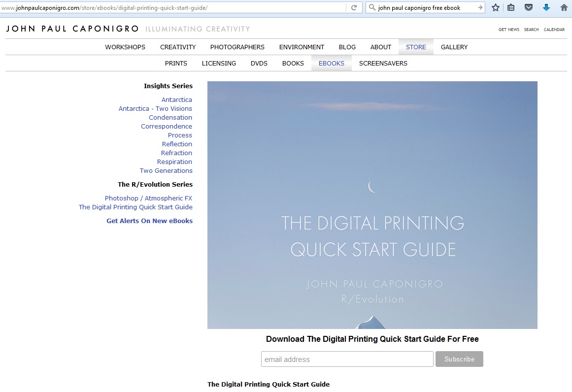Go to the BLOG section
Viewport: 572px width, 392px height.
(347, 47)
